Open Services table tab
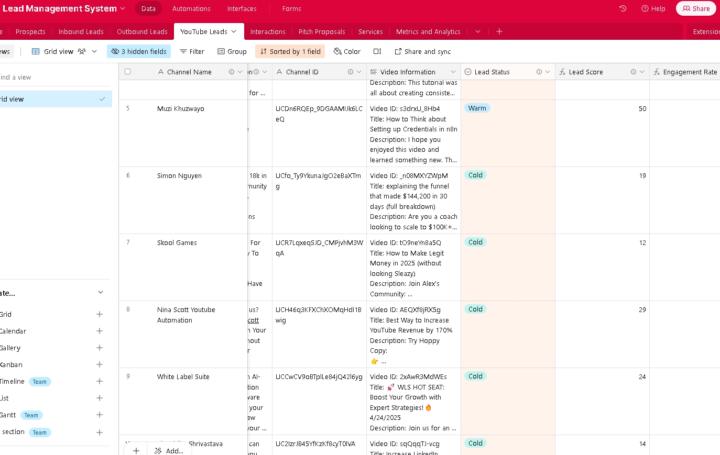Viewport: 720px width, 455px height. [370, 32]
